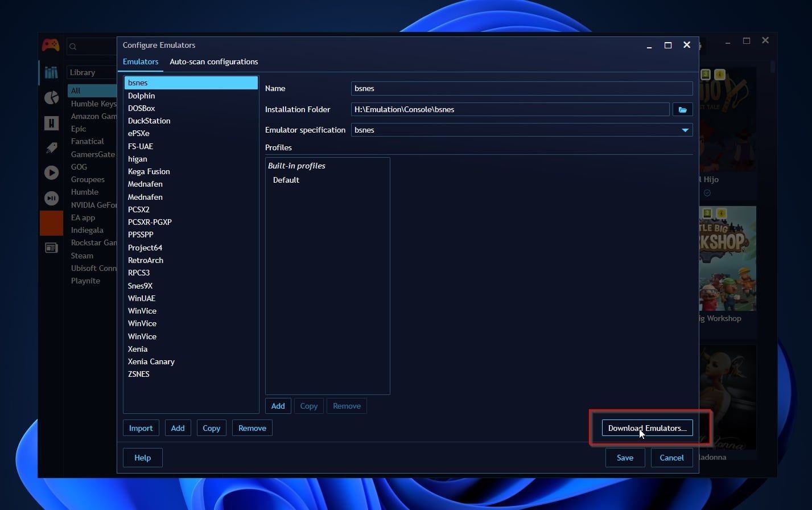Select Epic in Playnite library filters
The height and width of the screenshot is (510, 812).
[x=79, y=129]
